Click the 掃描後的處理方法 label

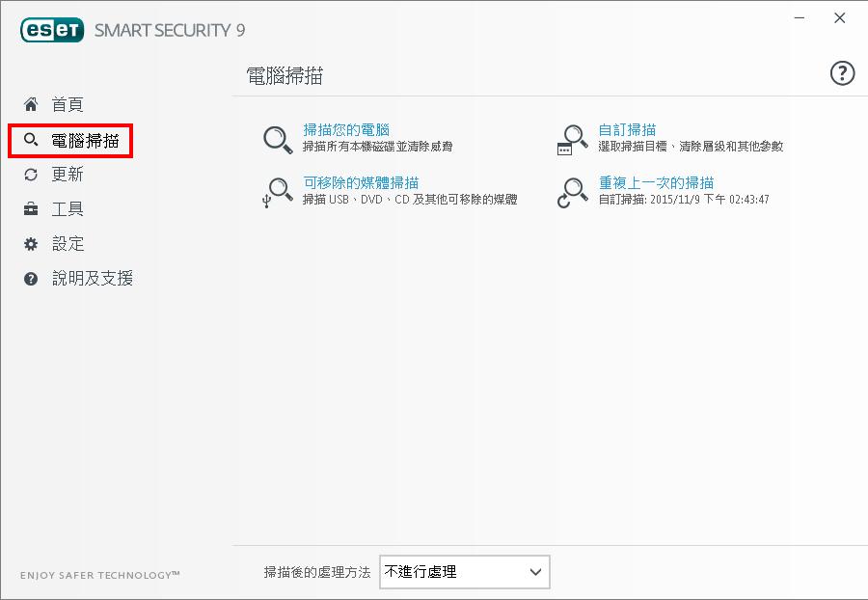(x=317, y=572)
